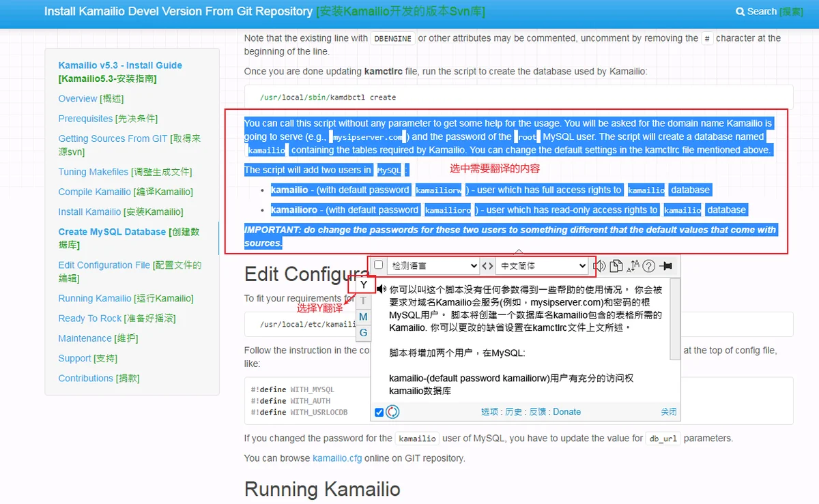Play the translated text speaker icon
The width and height of the screenshot is (819, 504).
(x=381, y=289)
